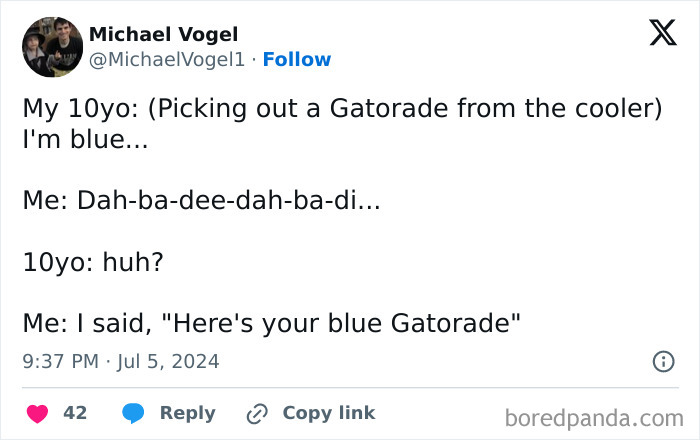The width and height of the screenshot is (700, 440).
Task: Open Michael Vogel's profile picture
Action: pyautogui.click(x=52, y=47)
